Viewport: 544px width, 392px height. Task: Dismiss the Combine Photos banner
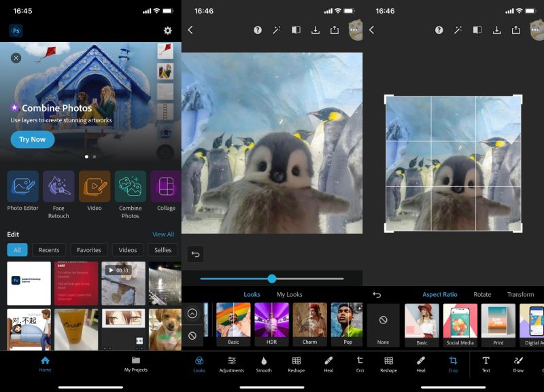tap(16, 58)
